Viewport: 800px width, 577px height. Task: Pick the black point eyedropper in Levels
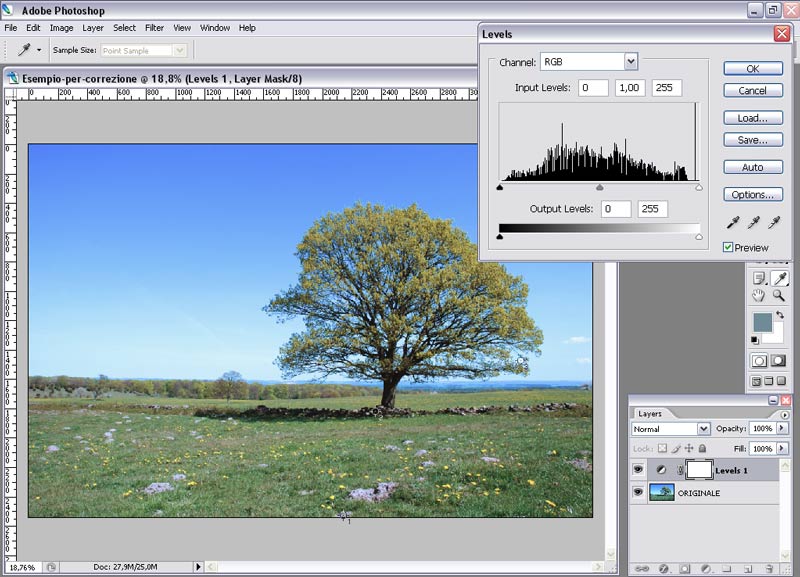(x=733, y=223)
